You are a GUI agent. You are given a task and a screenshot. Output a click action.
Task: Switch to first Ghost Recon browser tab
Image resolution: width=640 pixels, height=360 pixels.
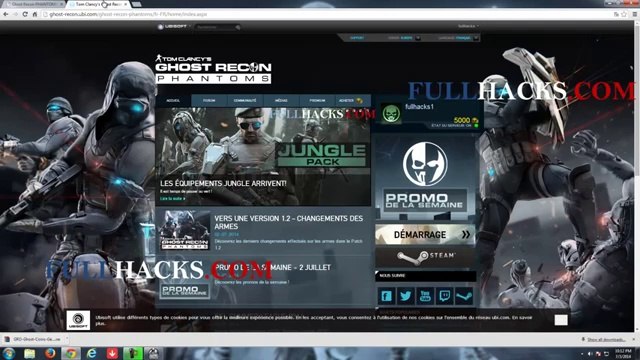coord(33,4)
